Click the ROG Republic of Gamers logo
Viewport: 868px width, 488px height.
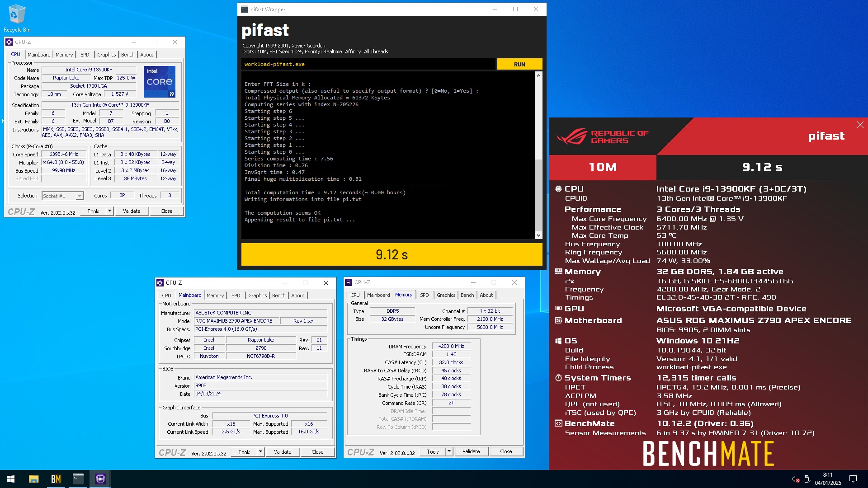(x=602, y=136)
